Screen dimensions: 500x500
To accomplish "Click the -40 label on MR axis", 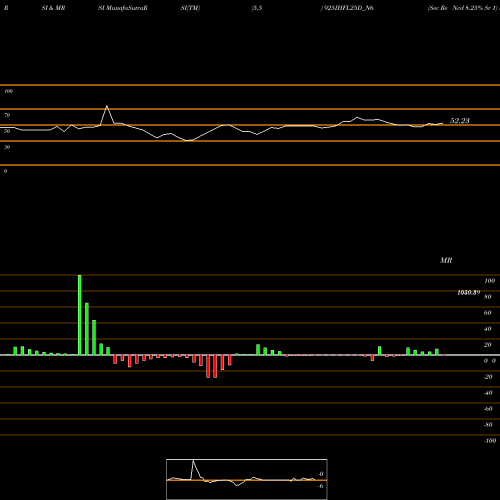I will (x=488, y=393).
